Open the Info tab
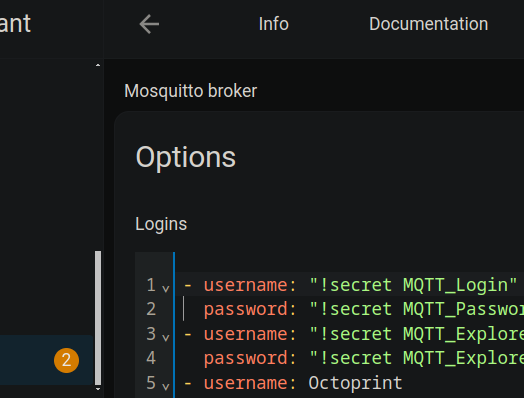This screenshot has width=524, height=398. pos(273,24)
